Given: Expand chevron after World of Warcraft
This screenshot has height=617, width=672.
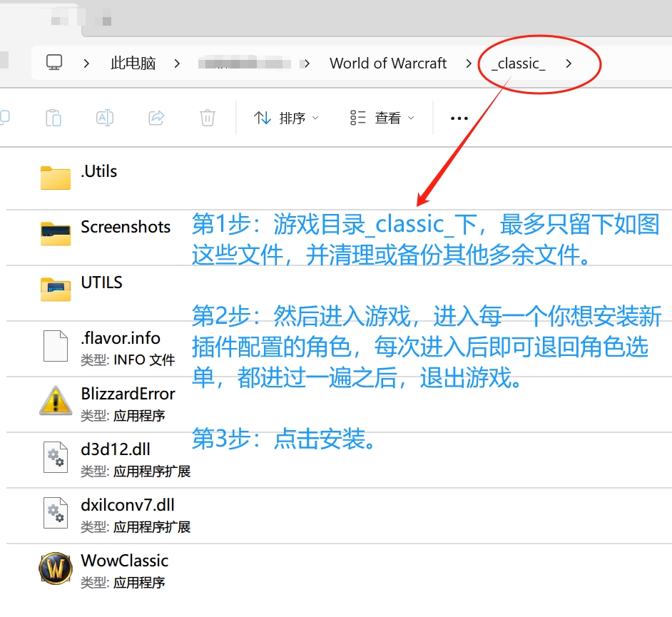Looking at the screenshot, I should click(469, 63).
